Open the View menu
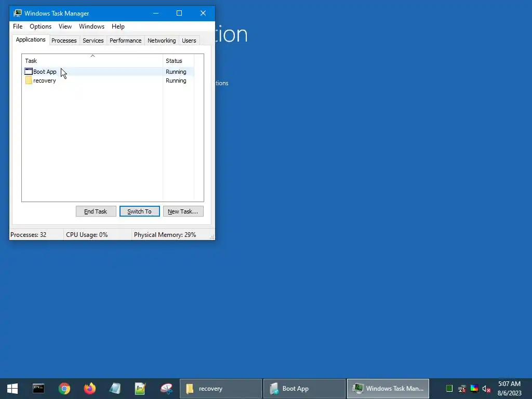 [65, 26]
